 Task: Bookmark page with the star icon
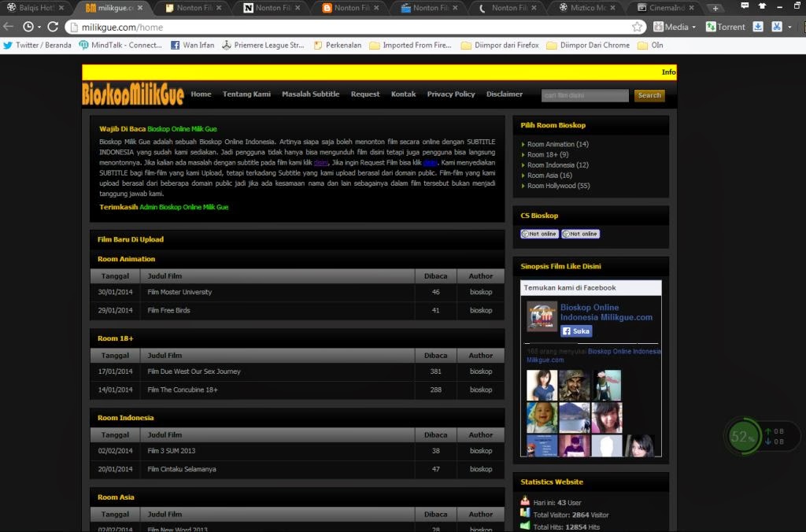[x=637, y=27]
